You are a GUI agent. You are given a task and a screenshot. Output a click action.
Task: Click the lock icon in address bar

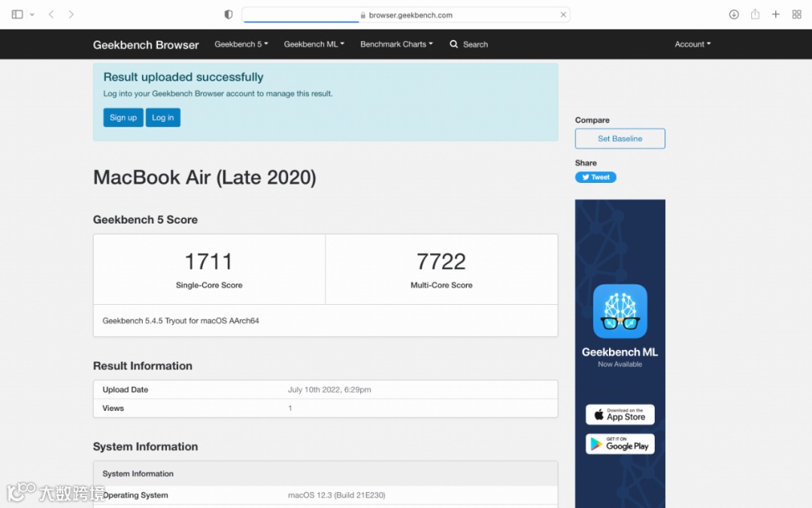pos(363,15)
